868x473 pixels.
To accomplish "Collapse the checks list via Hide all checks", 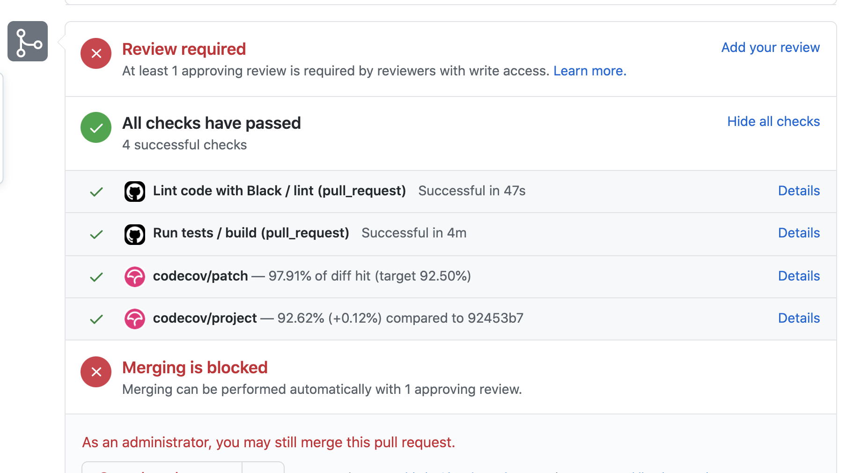I will pos(773,121).
